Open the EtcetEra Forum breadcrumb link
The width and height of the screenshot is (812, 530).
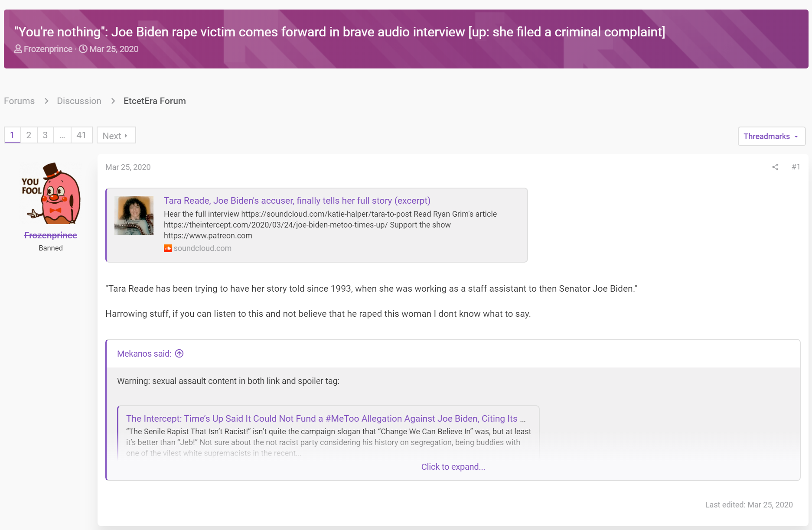pos(155,101)
